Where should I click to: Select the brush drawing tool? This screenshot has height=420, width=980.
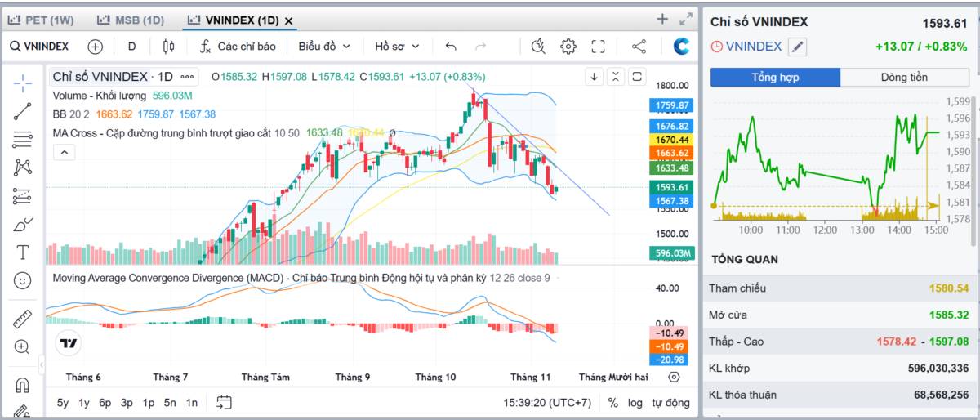pyautogui.click(x=23, y=224)
